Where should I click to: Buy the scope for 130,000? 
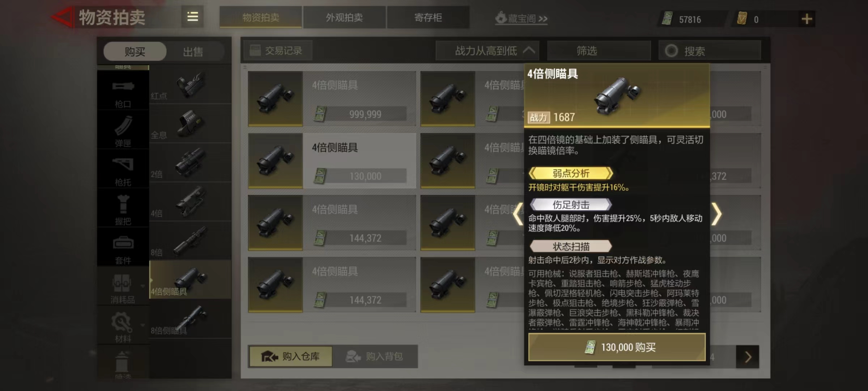(617, 347)
